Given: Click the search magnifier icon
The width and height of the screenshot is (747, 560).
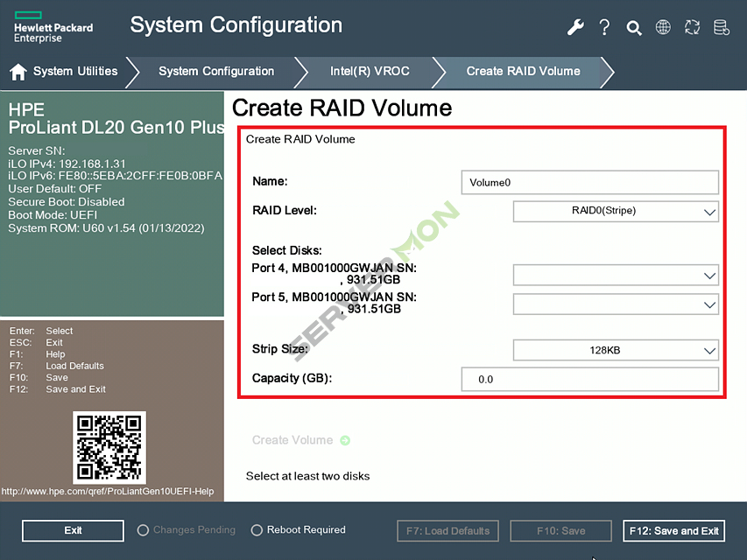Looking at the screenshot, I should (x=634, y=28).
